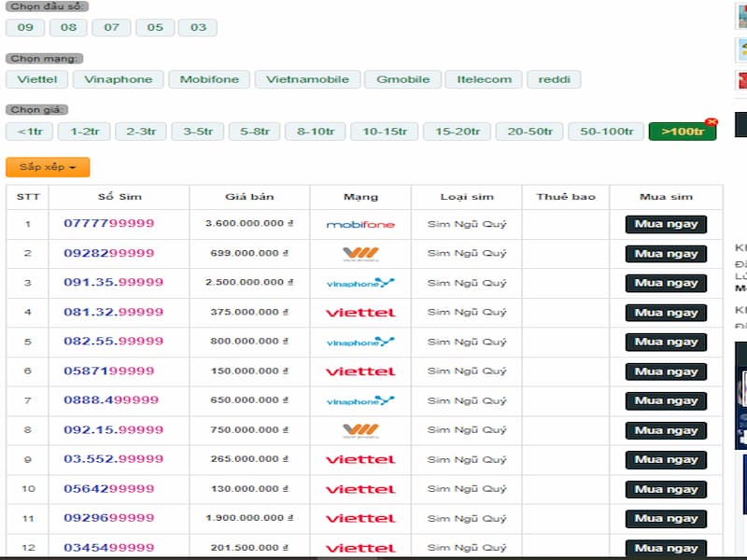The width and height of the screenshot is (747, 560).
Task: Open SIM number 091.35.99999
Action: point(113,283)
